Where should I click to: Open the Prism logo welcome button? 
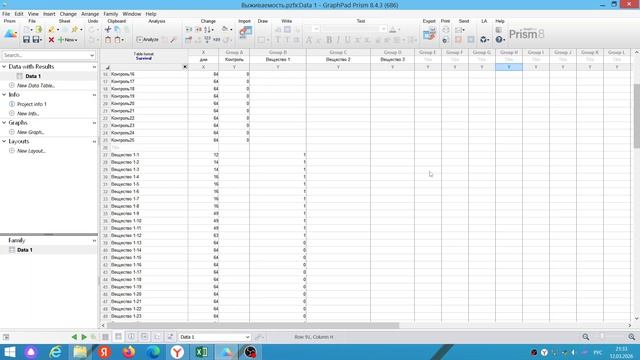pyautogui.click(x=10, y=34)
